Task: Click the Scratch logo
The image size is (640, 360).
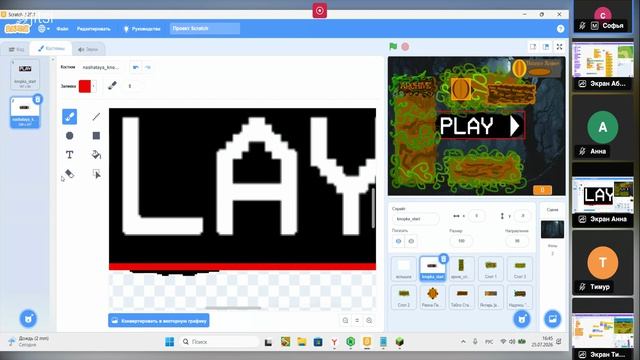Action: pos(17,29)
